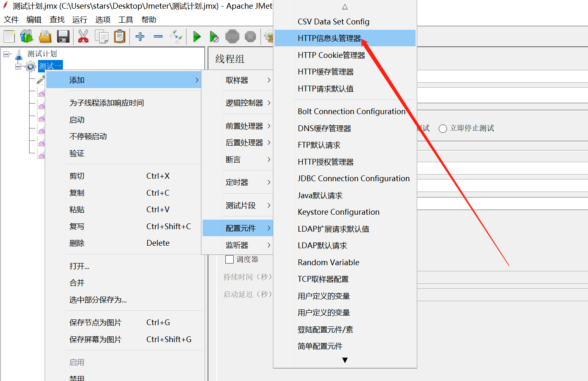588x381 pixels.
Task: Start the test with the green arrow
Action: click(197, 36)
